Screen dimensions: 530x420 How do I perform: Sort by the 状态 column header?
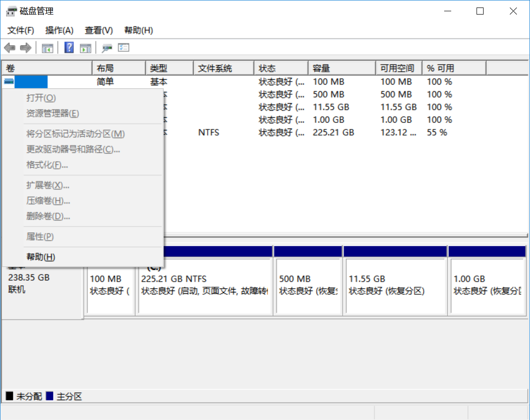tap(281, 69)
